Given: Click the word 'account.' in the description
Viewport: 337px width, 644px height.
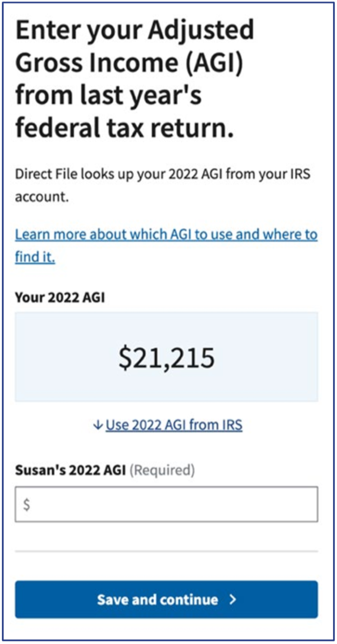Looking at the screenshot, I should [x=42, y=197].
